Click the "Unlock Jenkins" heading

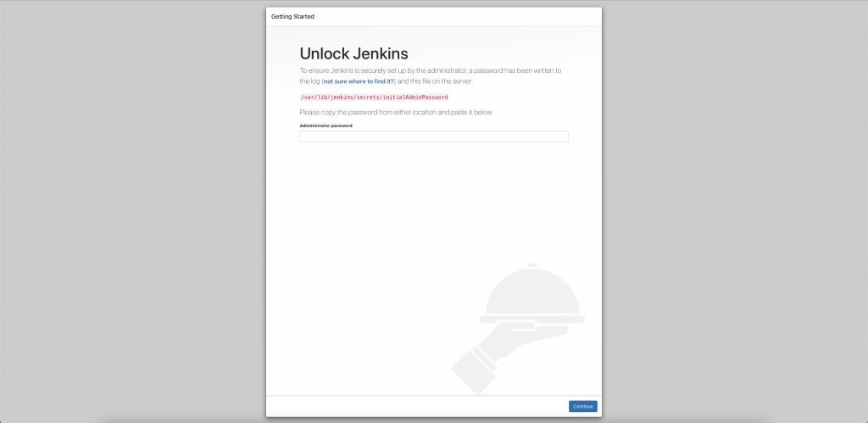[353, 53]
